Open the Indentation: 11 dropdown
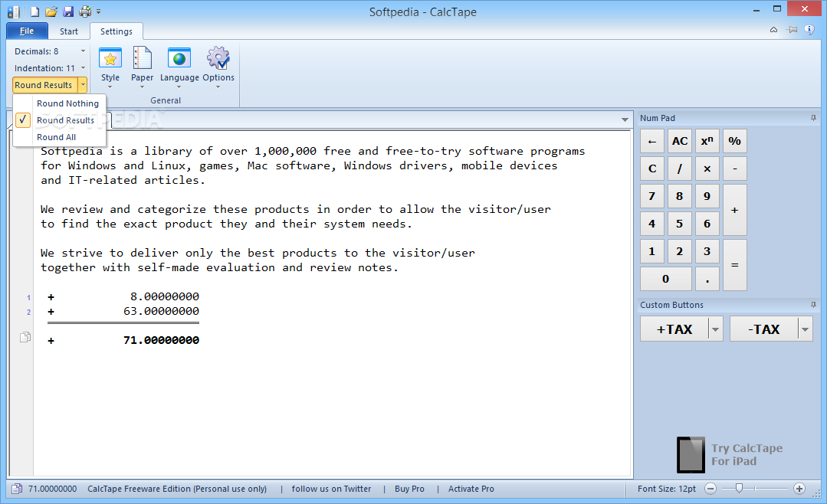This screenshot has width=827, height=504. click(50, 68)
